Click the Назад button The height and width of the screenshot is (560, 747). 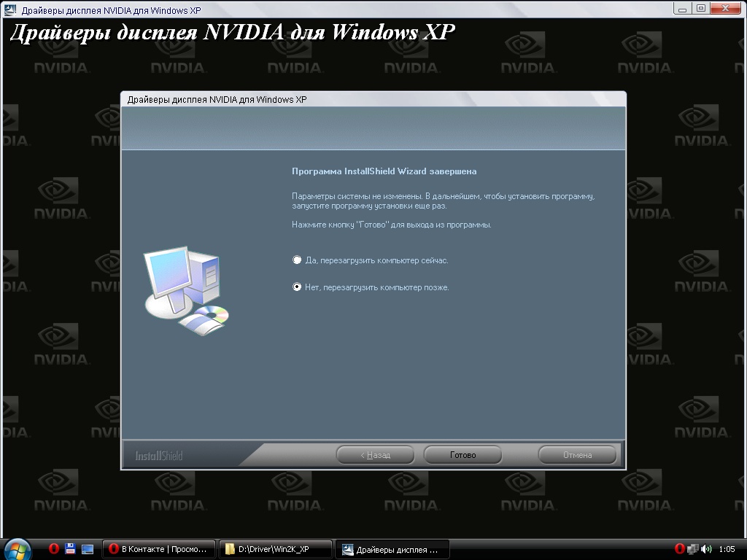pos(376,455)
